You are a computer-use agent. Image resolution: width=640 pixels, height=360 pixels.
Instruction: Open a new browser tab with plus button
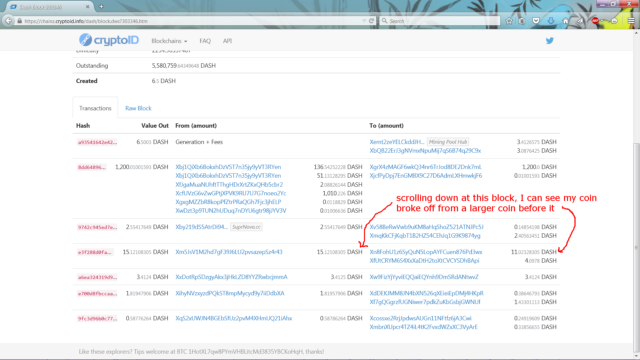101,7
